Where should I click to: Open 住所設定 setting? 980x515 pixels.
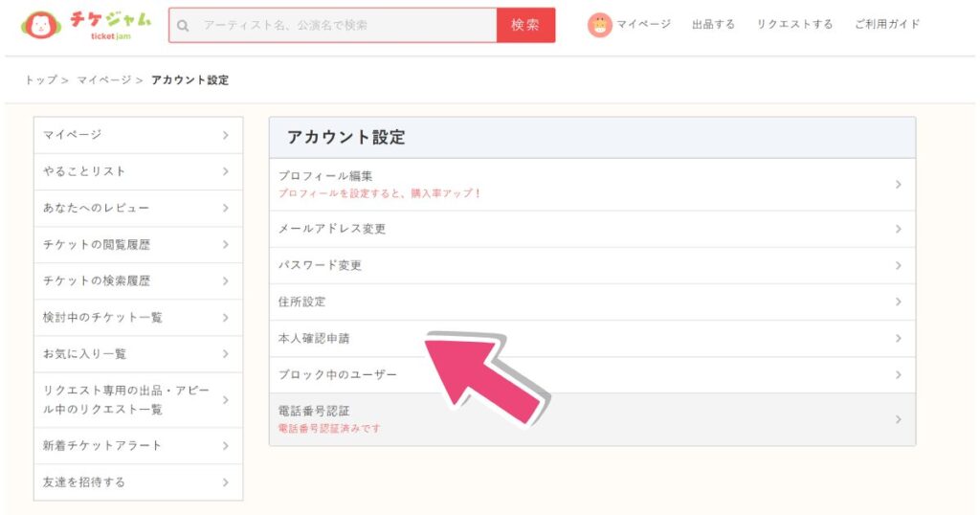[592, 302]
